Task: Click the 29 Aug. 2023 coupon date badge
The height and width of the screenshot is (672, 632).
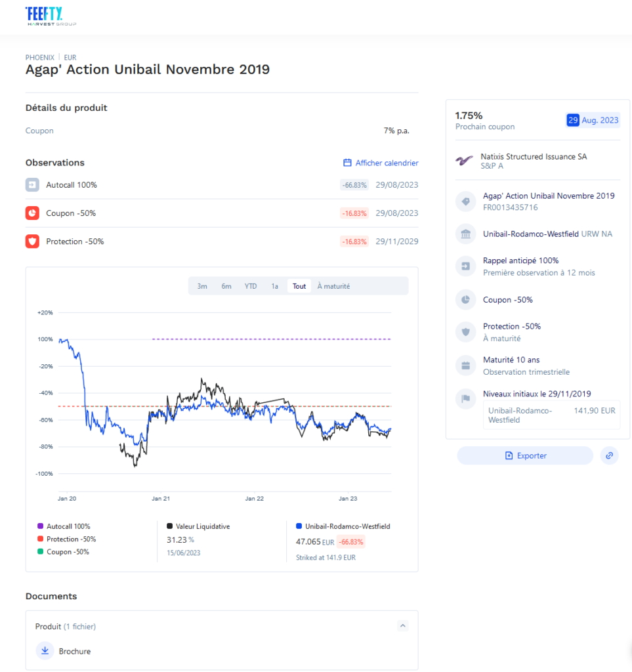Action: [593, 120]
